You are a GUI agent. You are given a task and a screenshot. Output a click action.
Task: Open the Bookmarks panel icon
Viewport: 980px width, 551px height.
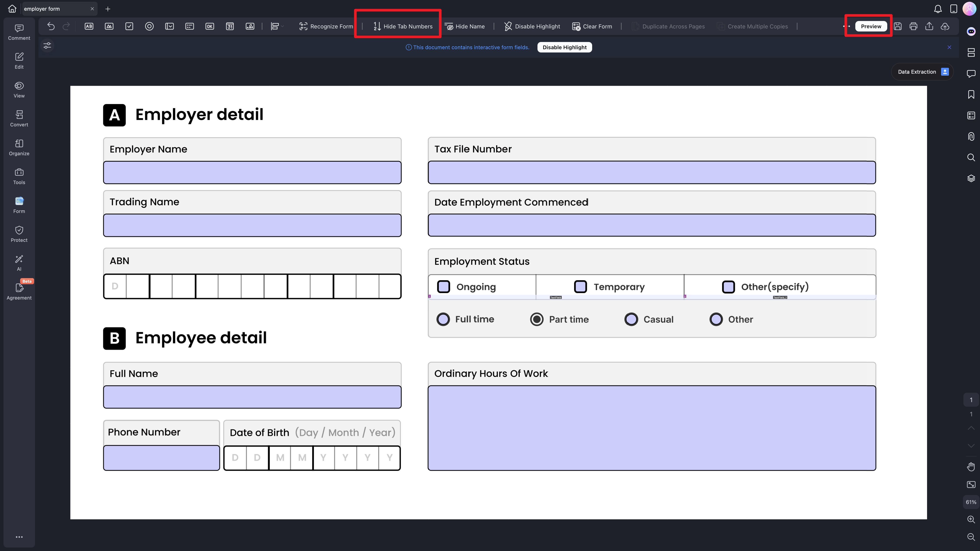pos(971,94)
